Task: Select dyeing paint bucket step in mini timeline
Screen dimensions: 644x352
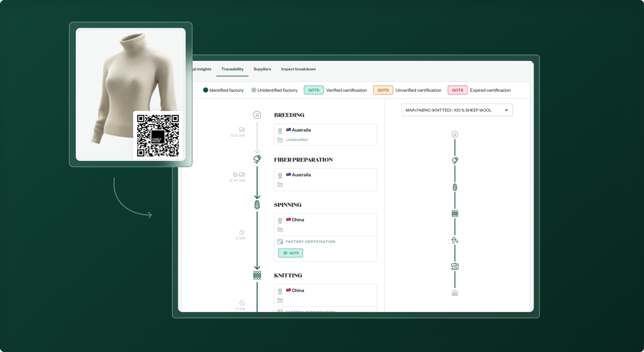Action: [455, 240]
